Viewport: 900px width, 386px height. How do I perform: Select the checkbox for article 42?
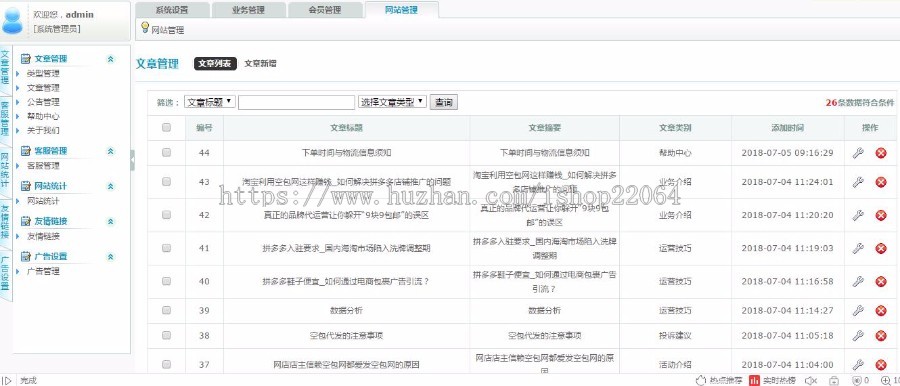click(166, 215)
